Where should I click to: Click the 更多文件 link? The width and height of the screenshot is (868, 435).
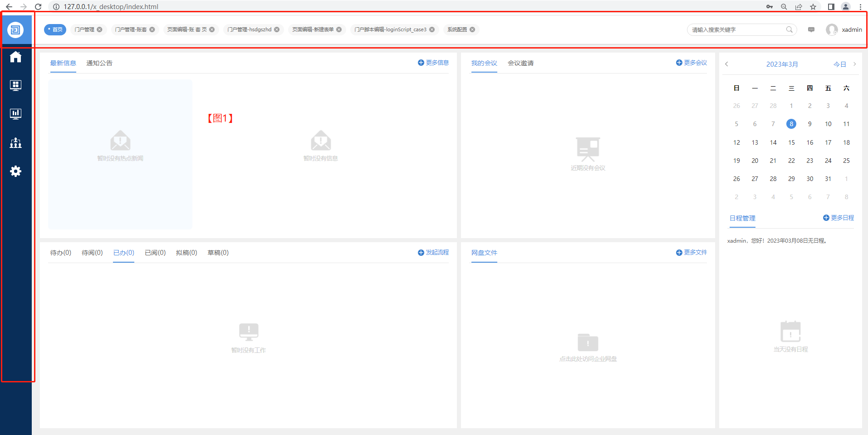coord(691,252)
